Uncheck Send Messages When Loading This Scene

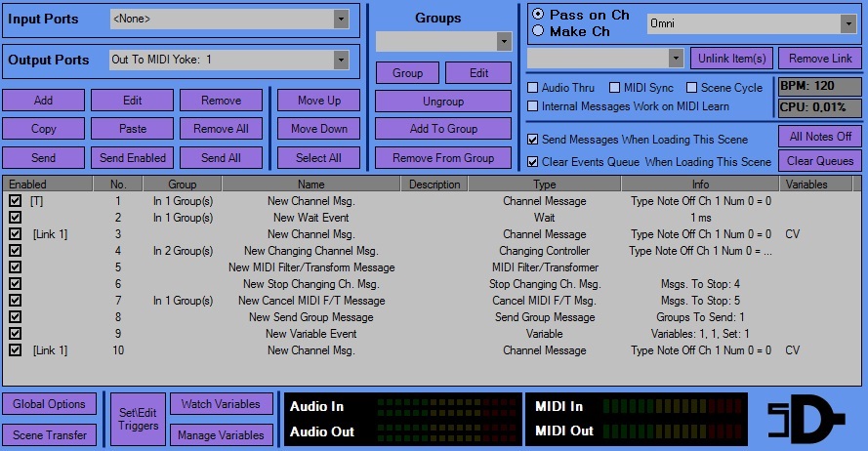point(532,140)
